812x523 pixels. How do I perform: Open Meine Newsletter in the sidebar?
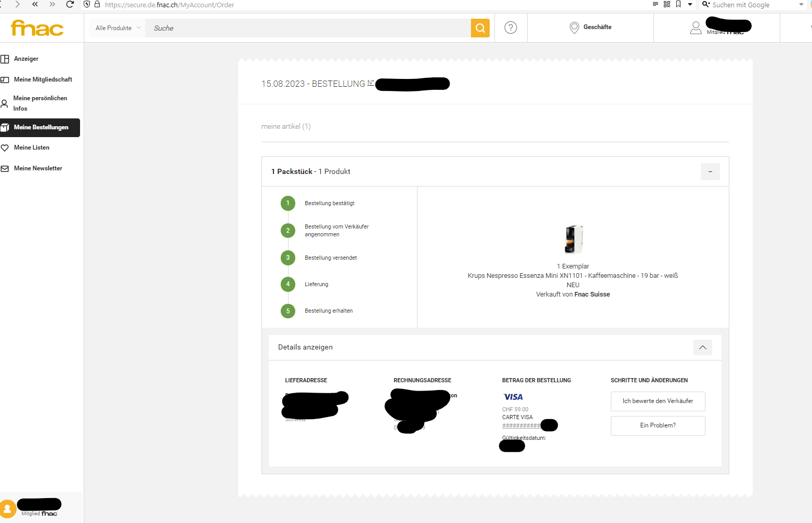pyautogui.click(x=38, y=168)
